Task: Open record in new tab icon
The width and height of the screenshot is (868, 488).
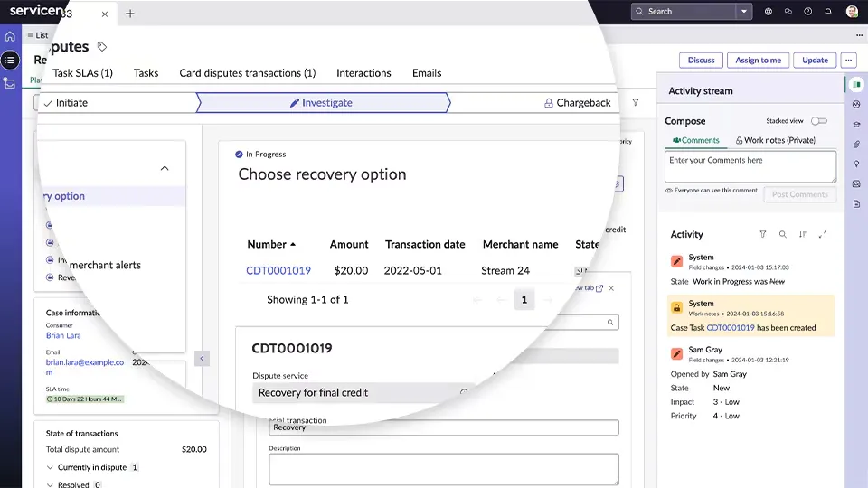Action: [x=599, y=288]
